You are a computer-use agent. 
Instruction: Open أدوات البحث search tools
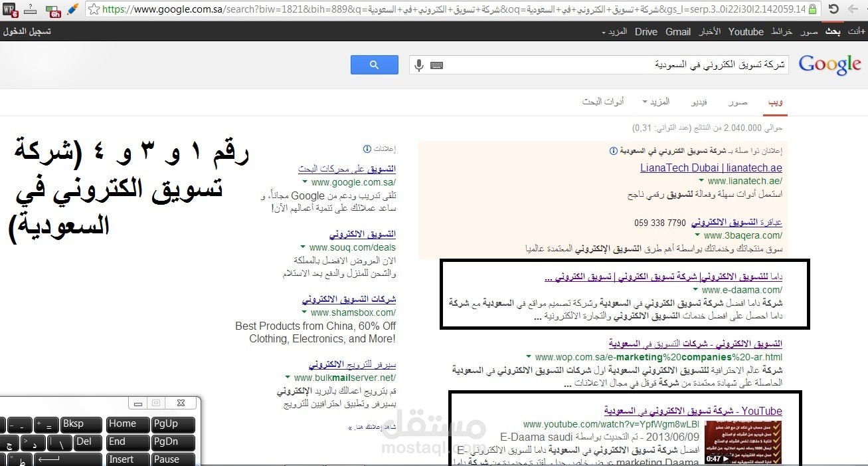click(x=603, y=102)
